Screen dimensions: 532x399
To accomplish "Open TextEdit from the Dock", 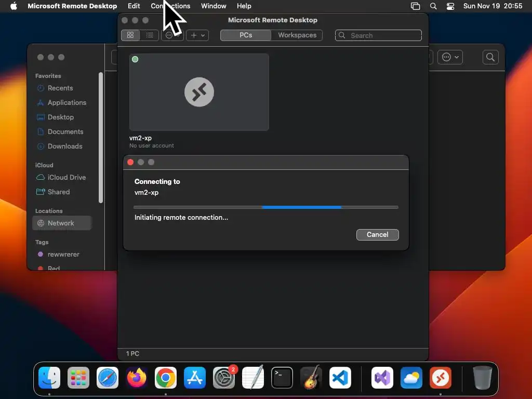I will [253, 378].
